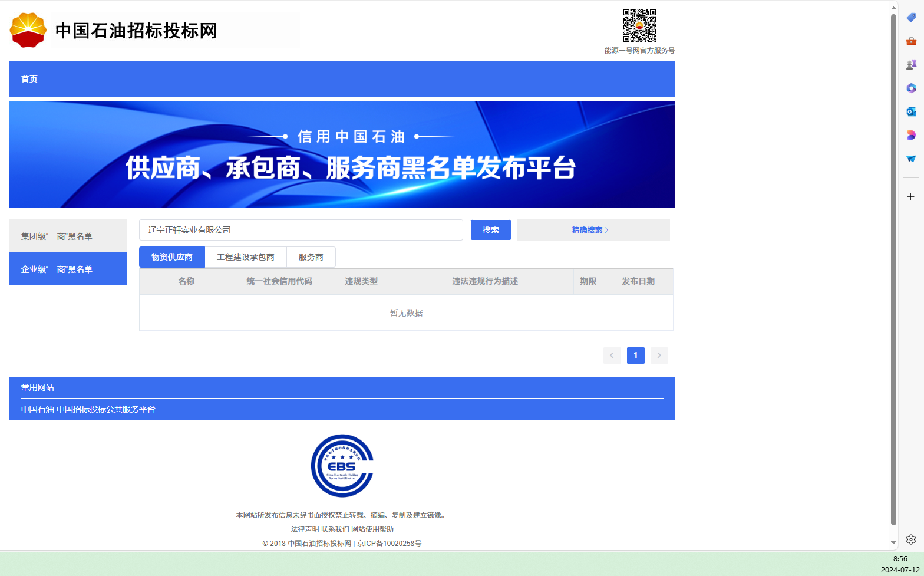Click the 违规类型 column header
Screen dimensions: 924x576
pyautogui.click(x=361, y=281)
